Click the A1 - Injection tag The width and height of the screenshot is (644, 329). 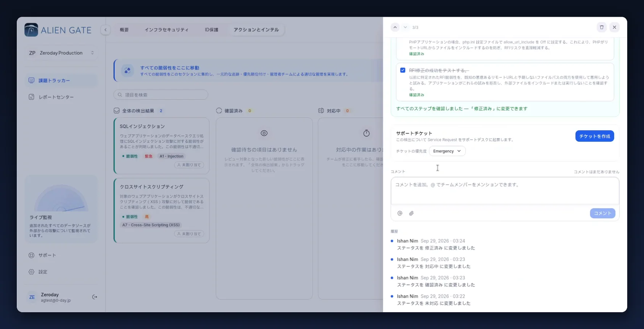tap(171, 156)
